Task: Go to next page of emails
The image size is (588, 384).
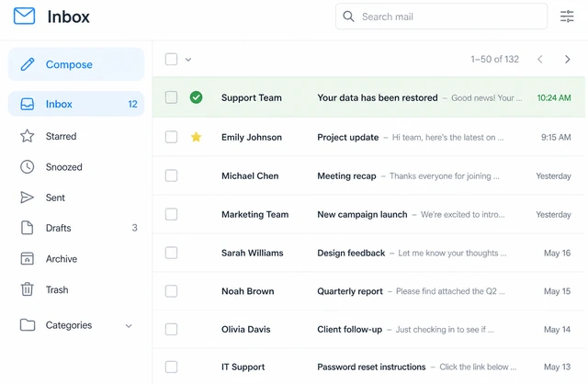Action: point(568,59)
